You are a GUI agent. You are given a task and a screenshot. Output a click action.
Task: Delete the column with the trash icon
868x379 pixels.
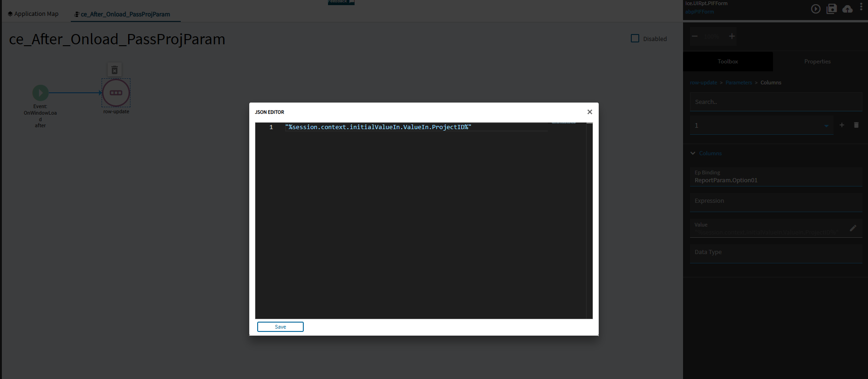coord(856,125)
